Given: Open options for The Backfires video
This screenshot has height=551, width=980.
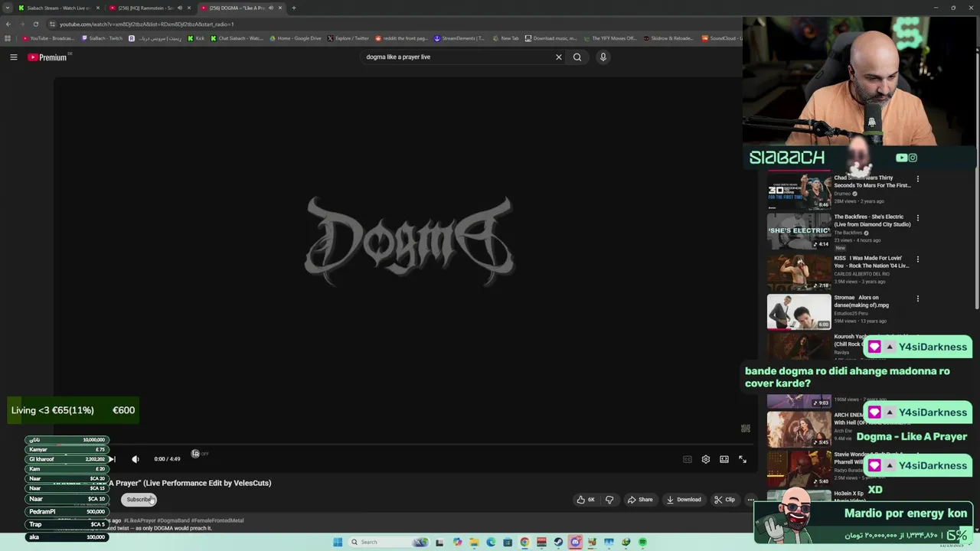Looking at the screenshot, I should pyautogui.click(x=918, y=218).
